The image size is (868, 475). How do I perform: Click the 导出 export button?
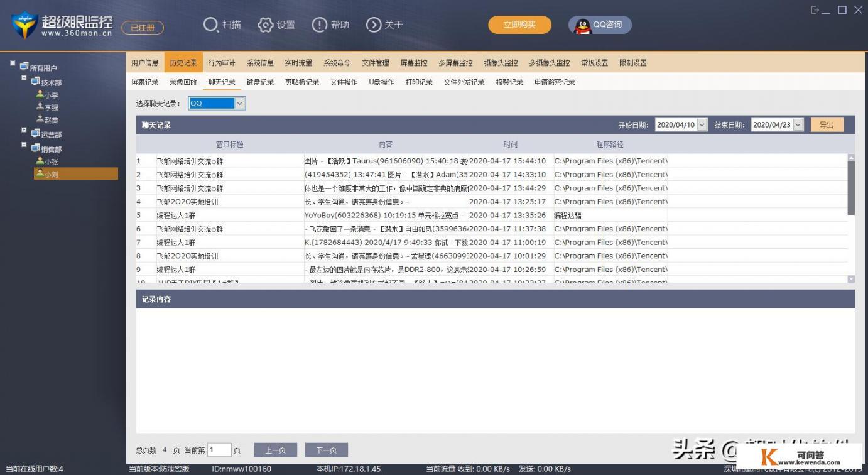tap(827, 125)
